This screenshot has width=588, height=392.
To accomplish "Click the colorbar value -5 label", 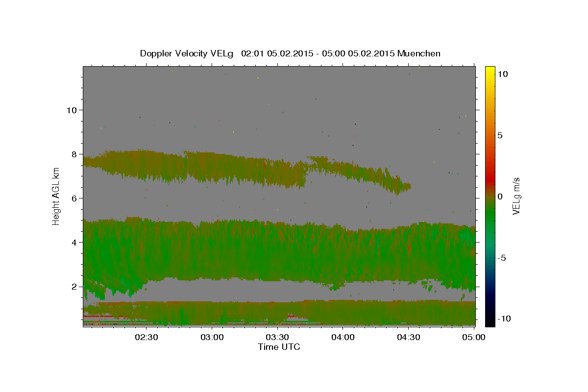I will 501,258.
